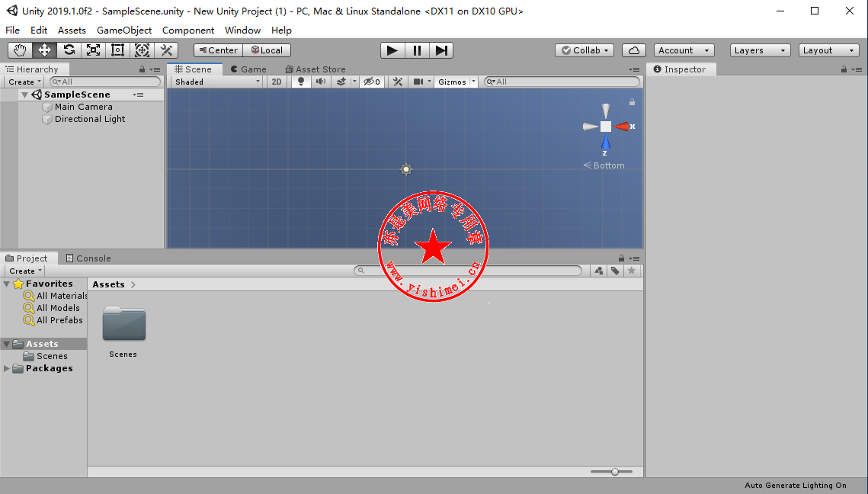Toggle pivot Center mode

218,50
